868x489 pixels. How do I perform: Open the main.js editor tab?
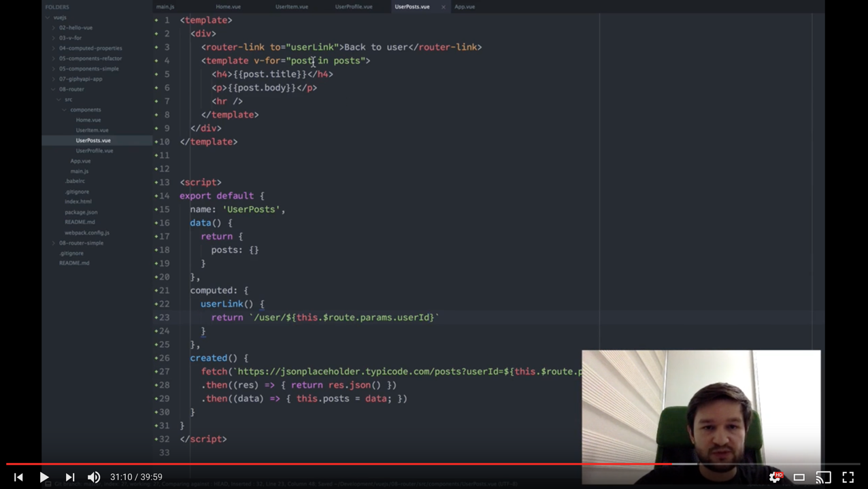[165, 7]
